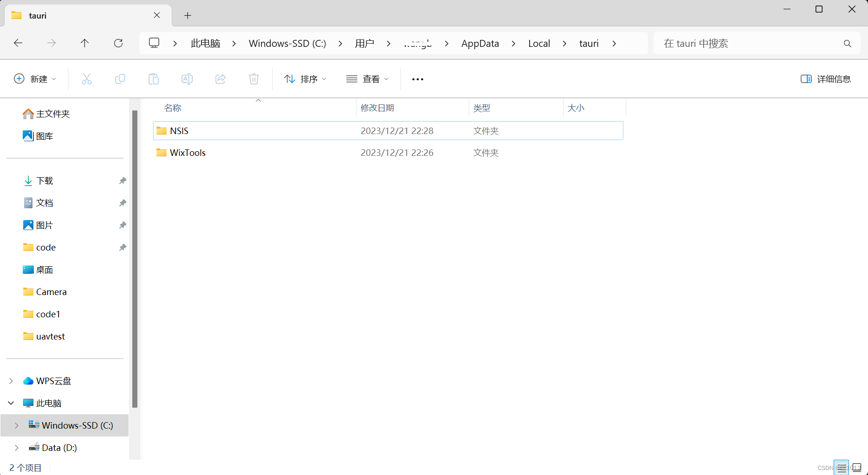Click chevron after AppData in address bar
The image size is (868, 475).
[513, 43]
